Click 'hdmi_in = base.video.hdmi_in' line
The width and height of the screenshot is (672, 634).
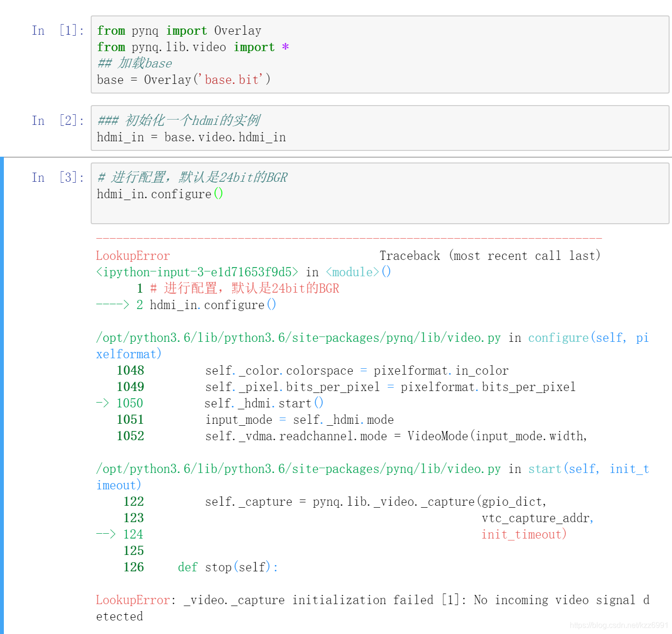coord(192,137)
